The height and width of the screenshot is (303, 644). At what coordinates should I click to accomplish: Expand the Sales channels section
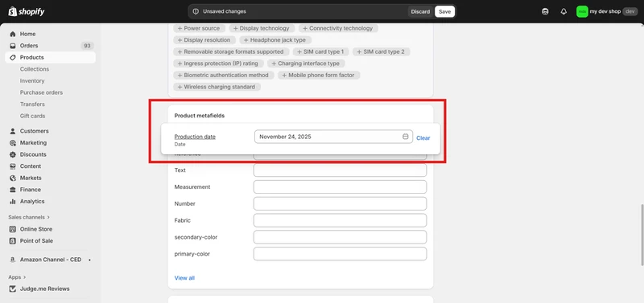(29, 217)
